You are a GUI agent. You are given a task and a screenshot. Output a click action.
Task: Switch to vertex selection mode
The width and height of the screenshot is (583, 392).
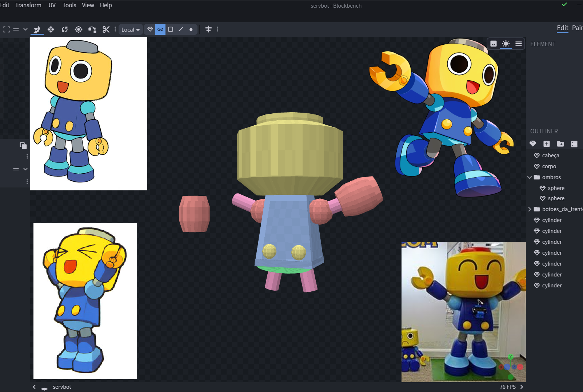point(191,29)
